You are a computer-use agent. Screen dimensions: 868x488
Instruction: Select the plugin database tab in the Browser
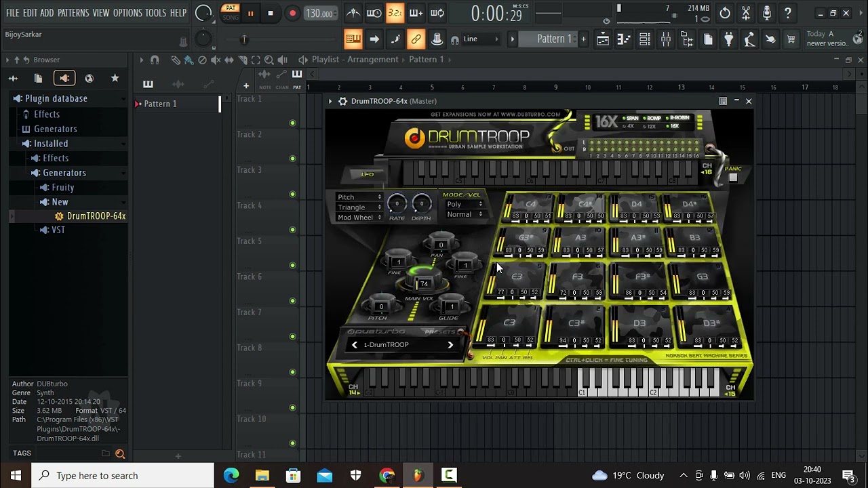coord(64,79)
